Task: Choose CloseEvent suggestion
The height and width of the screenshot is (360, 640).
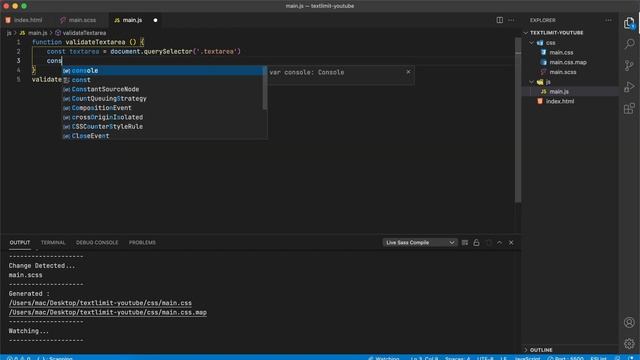Action: 162,136
